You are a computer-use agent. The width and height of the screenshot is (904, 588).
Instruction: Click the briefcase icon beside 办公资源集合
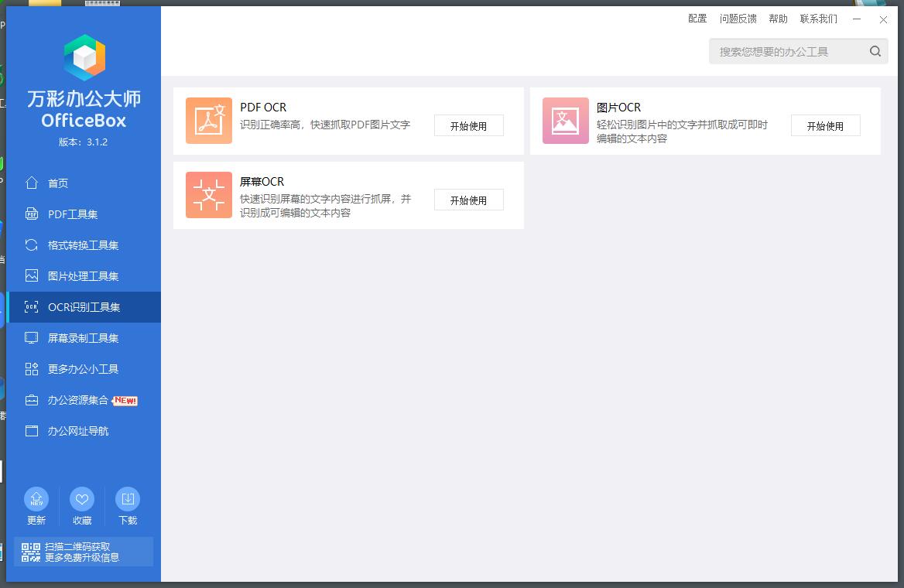(x=32, y=400)
